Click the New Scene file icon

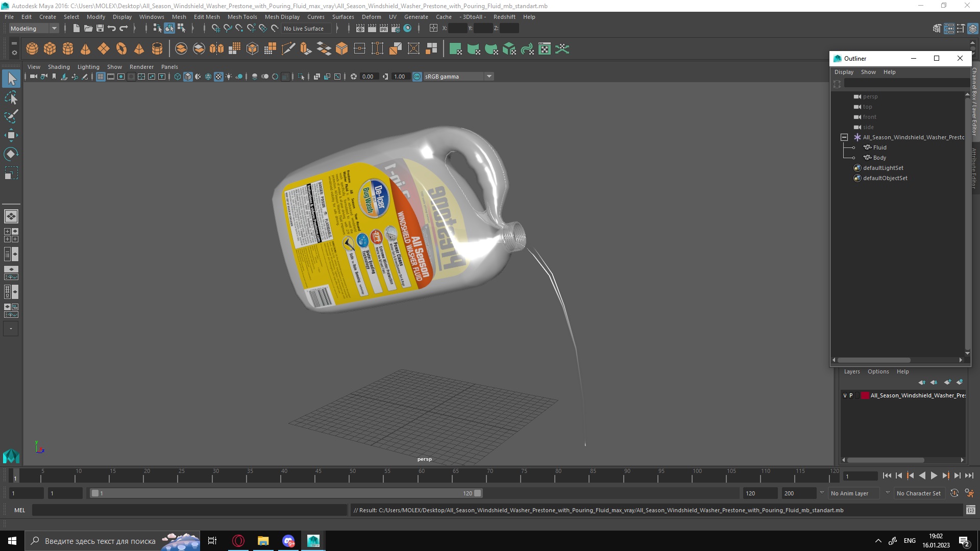click(x=76, y=29)
